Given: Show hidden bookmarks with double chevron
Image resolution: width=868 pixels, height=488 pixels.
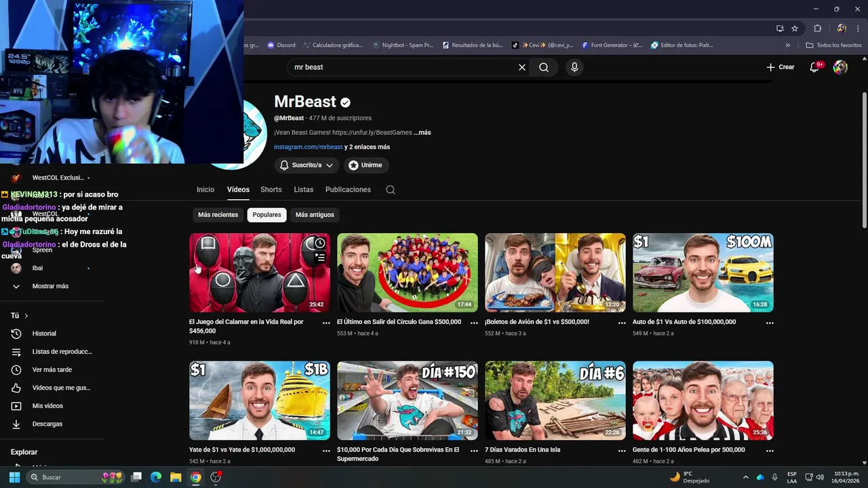Looking at the screenshot, I should point(788,45).
